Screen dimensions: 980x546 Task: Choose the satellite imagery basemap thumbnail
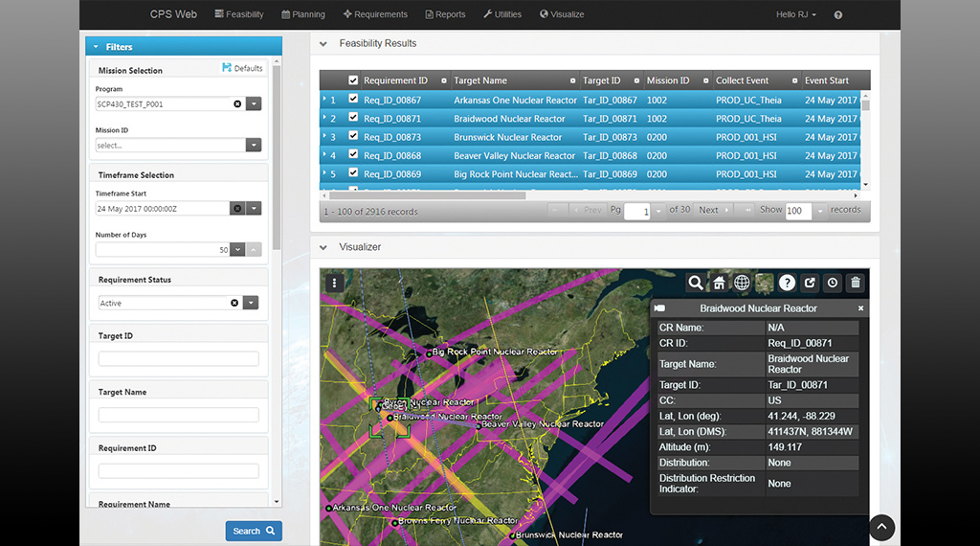pyautogui.click(x=764, y=283)
